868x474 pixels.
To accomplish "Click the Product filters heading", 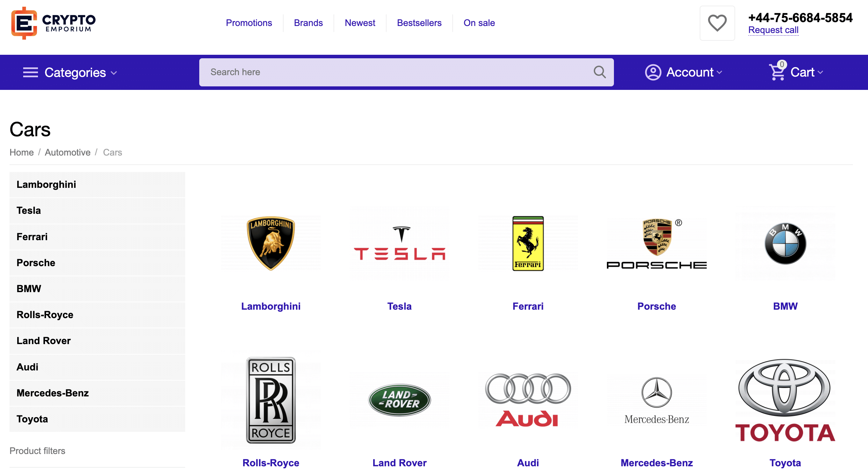I will point(37,451).
